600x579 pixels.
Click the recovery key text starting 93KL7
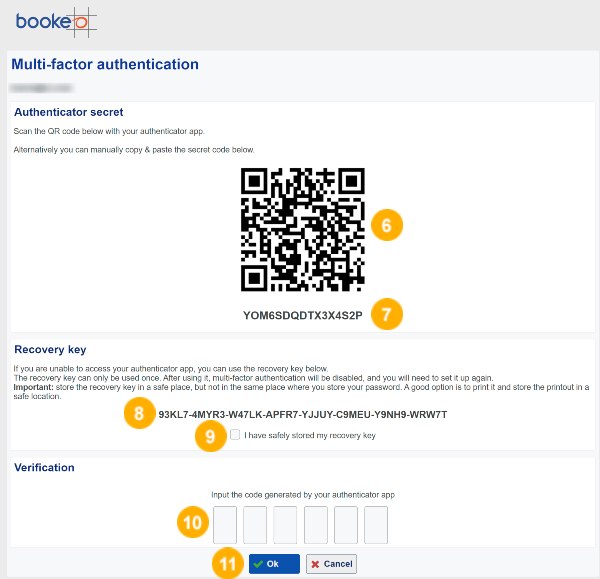click(x=303, y=414)
